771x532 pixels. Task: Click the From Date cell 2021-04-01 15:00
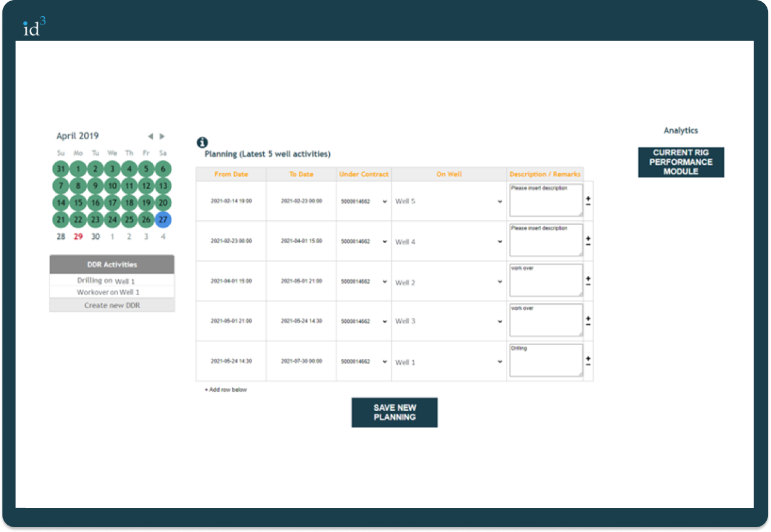tap(231, 281)
